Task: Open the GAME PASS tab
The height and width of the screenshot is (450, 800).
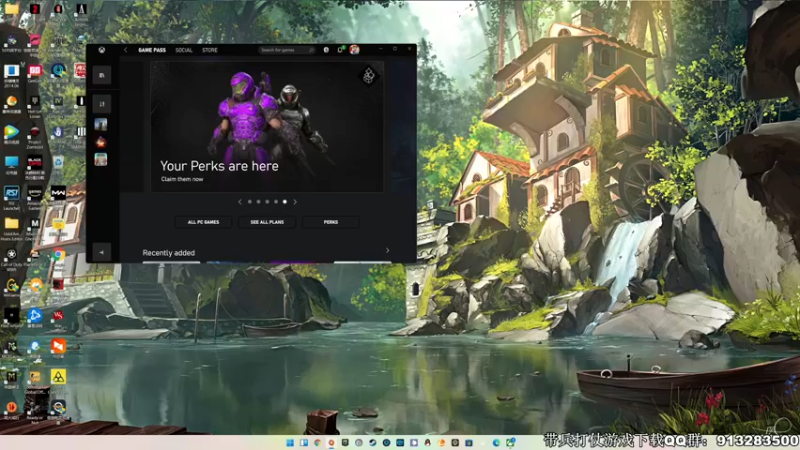Action: tap(152, 50)
